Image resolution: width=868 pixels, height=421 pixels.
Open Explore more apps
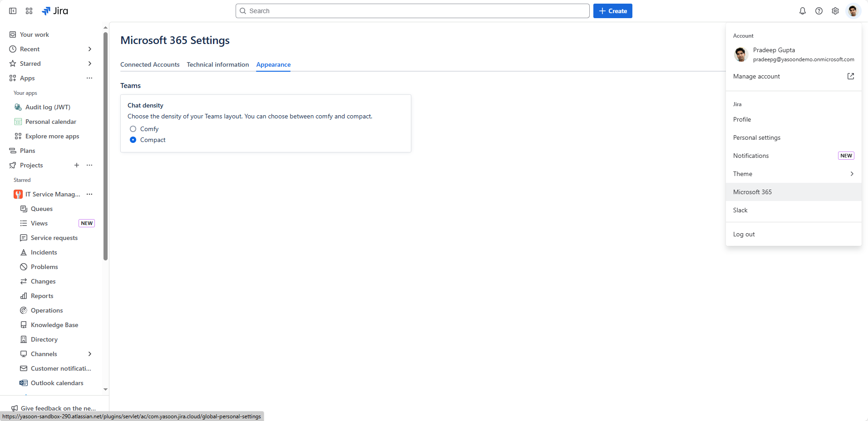52,136
